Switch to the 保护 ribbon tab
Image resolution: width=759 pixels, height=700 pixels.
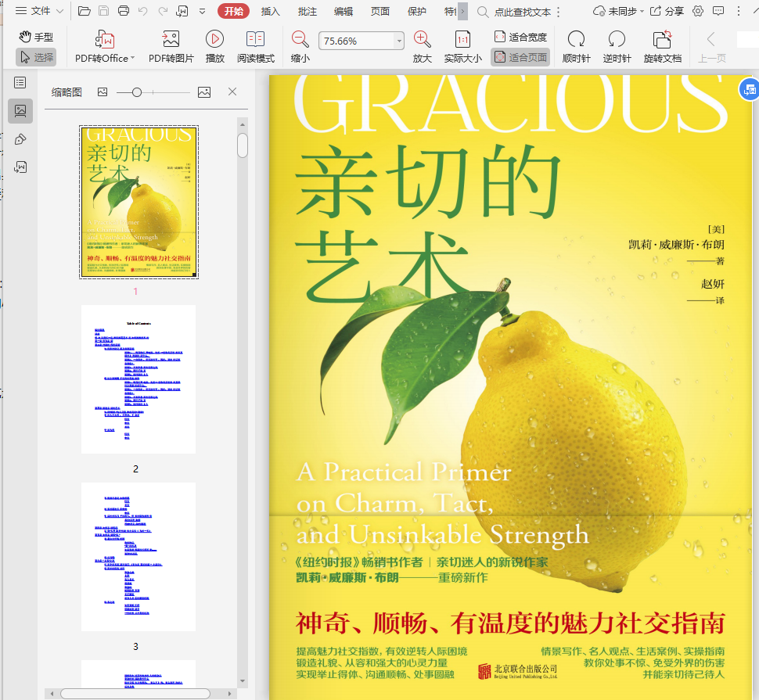click(416, 11)
